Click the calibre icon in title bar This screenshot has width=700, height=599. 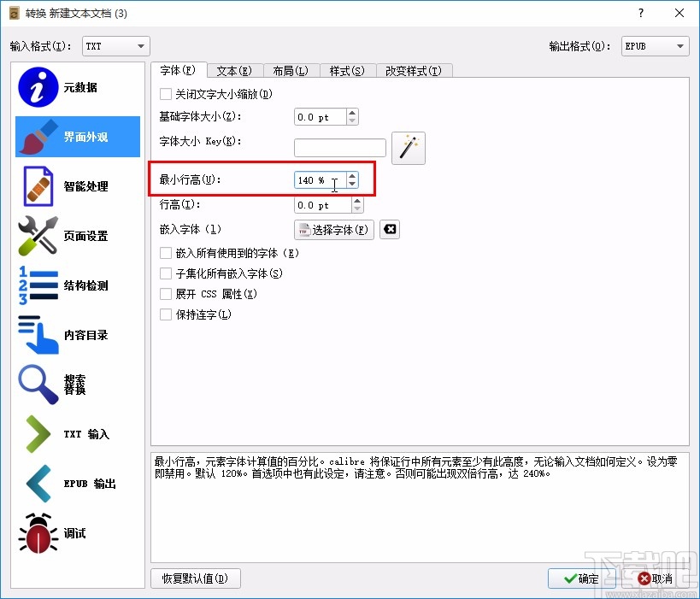[x=15, y=14]
